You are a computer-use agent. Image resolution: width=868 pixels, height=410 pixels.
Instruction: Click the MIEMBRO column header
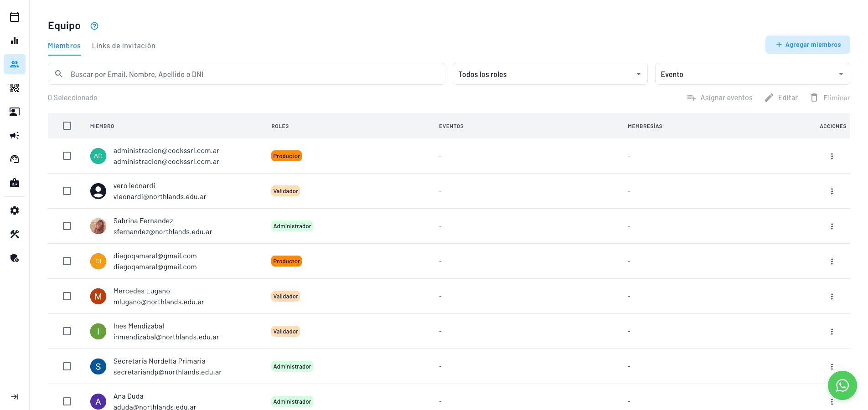point(102,126)
